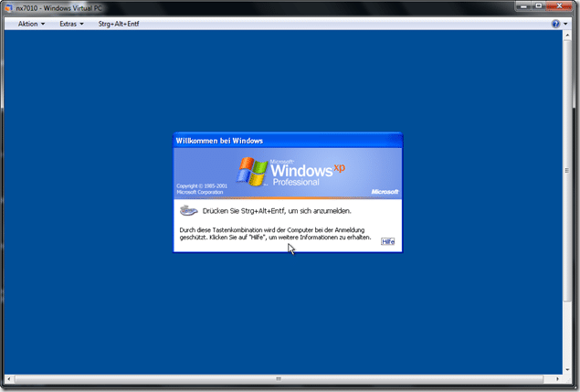Expand the dropdown arrow beside help icon
This screenshot has height=392, width=580.
(565, 24)
